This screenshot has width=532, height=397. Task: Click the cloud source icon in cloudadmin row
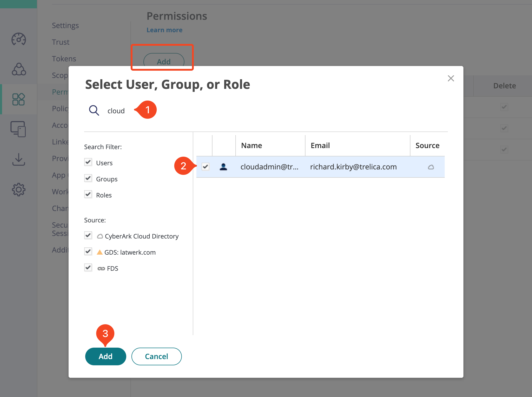pos(431,167)
